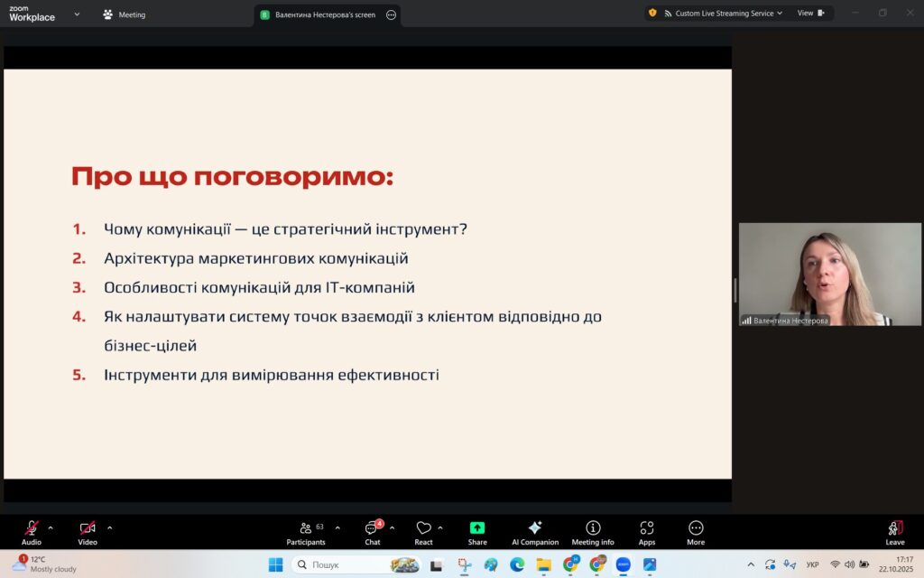Open the React emoji menu
Screen dimensions: 924x578
tap(423, 531)
